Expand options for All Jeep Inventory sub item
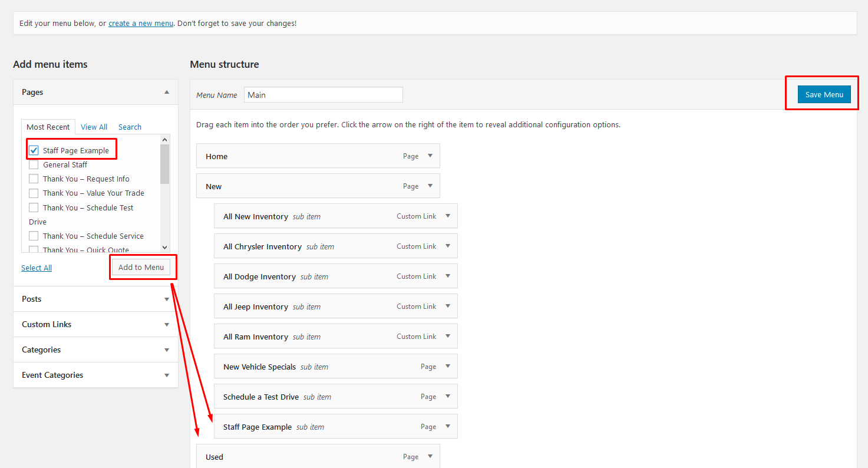Viewport: 868px width, 468px height. click(448, 306)
